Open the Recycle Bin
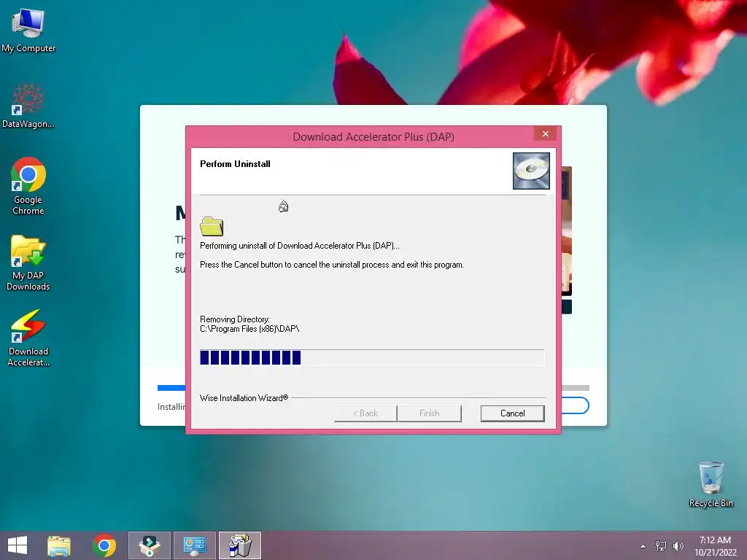 coord(711,484)
